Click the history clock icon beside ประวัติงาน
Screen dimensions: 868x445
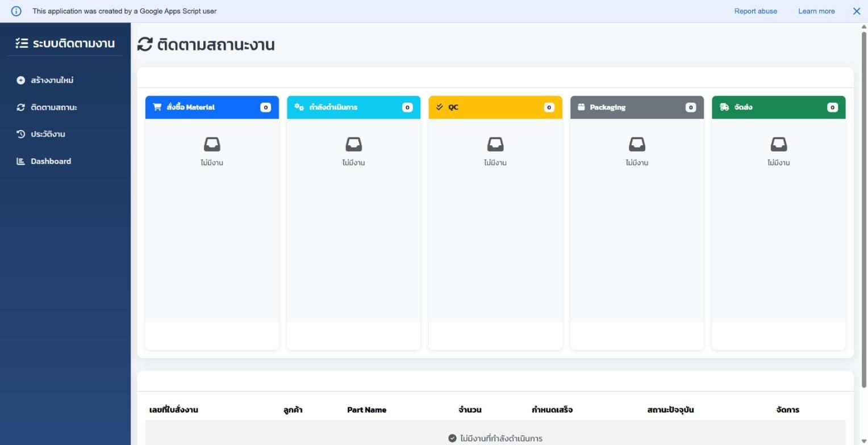pos(21,134)
